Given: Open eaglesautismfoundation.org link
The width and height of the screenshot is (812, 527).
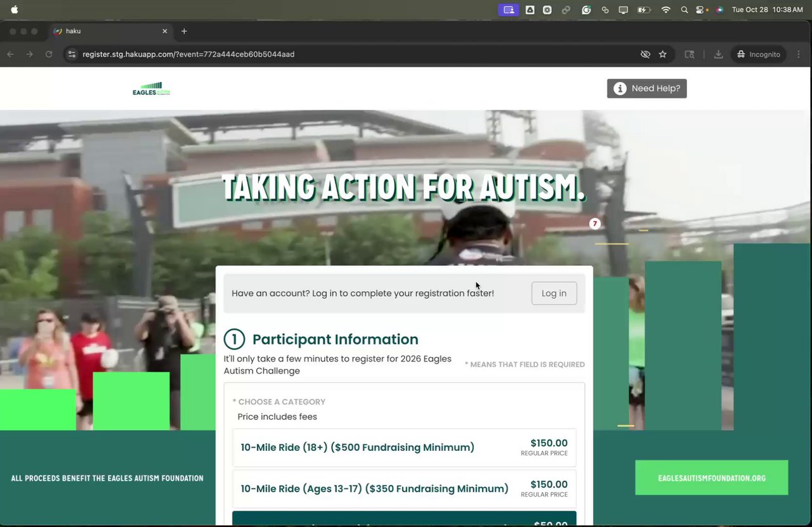Looking at the screenshot, I should click(711, 478).
